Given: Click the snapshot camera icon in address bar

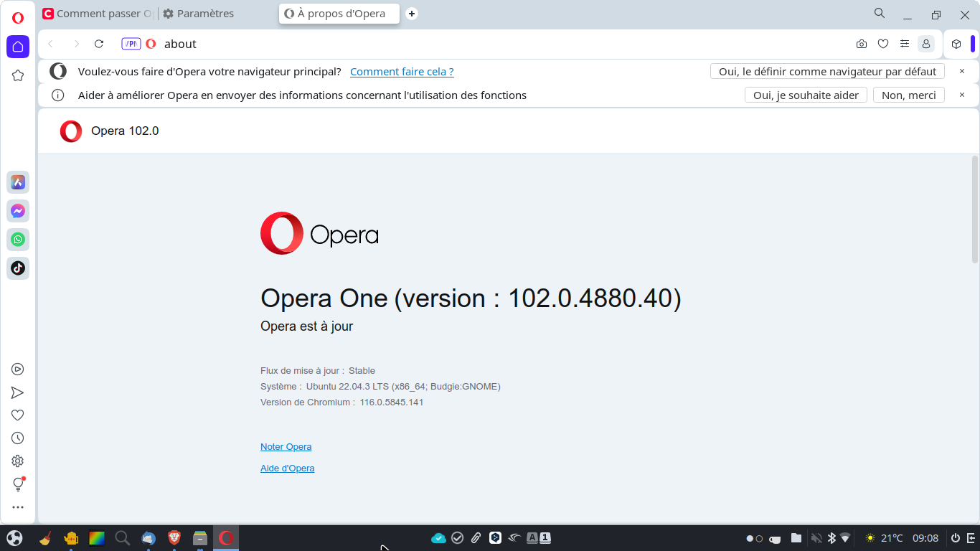Looking at the screenshot, I should 862,44.
